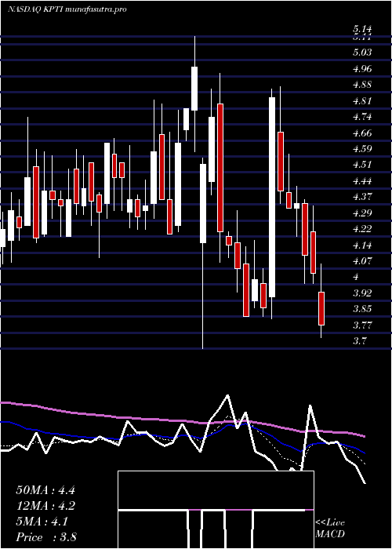Click the 4.96 price level label
This screenshot has height=549, width=392.
362,69
